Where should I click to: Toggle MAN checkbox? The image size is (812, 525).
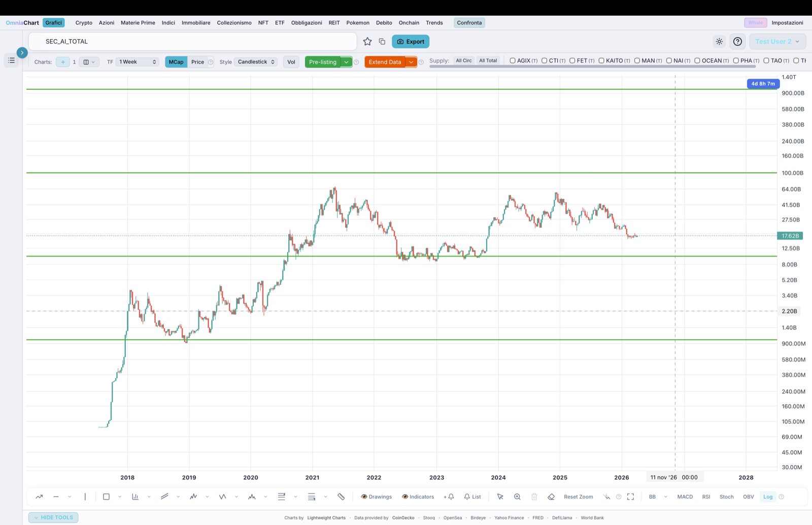click(x=637, y=60)
